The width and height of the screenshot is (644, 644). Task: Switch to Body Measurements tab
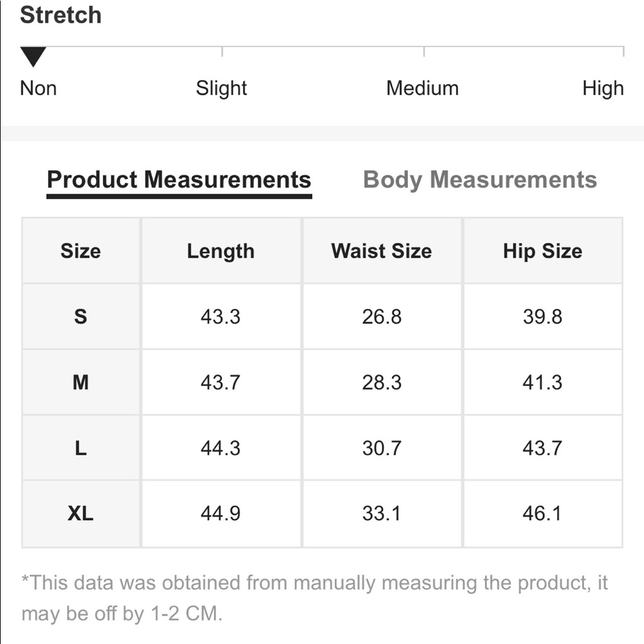click(480, 180)
